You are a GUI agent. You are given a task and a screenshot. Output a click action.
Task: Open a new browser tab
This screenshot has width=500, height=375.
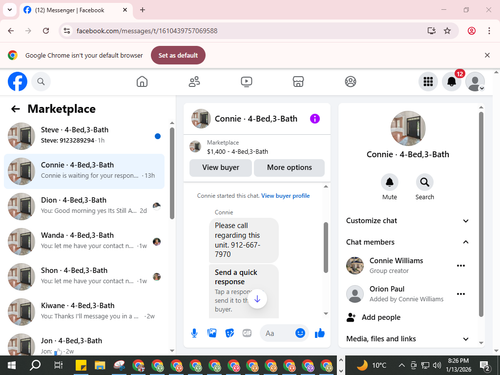(142, 10)
